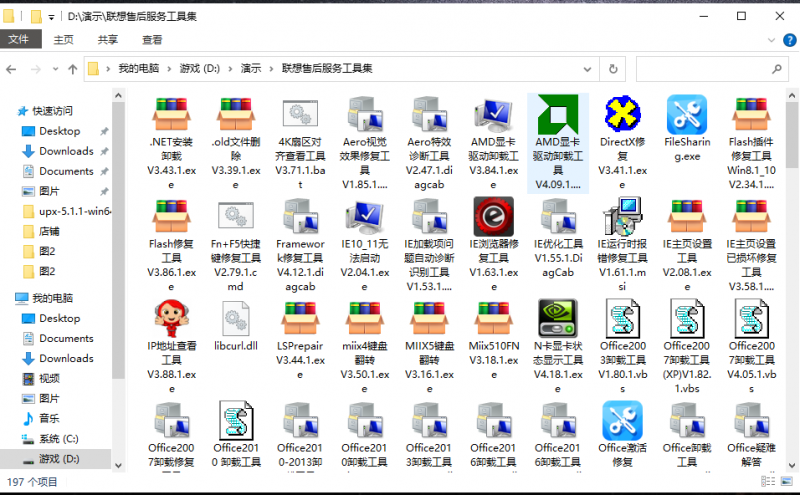The height and width of the screenshot is (495, 800).
Task: Open upx-5.1.1-win64 folder in sidebar
Action: [x=75, y=211]
